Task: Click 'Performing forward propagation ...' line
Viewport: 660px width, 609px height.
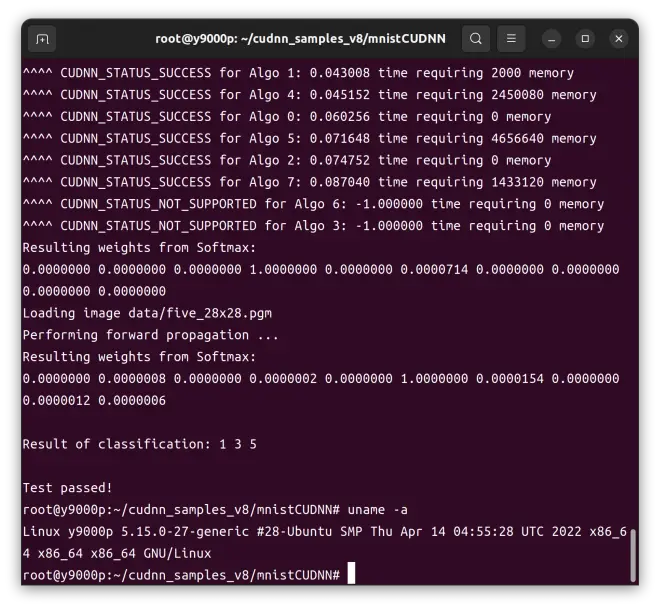Action: click(x=150, y=335)
